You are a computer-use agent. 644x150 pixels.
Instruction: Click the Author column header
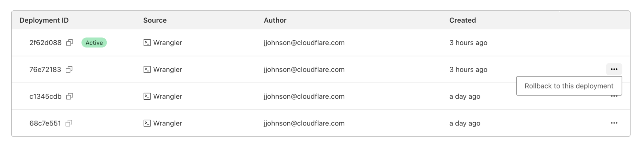(x=275, y=20)
